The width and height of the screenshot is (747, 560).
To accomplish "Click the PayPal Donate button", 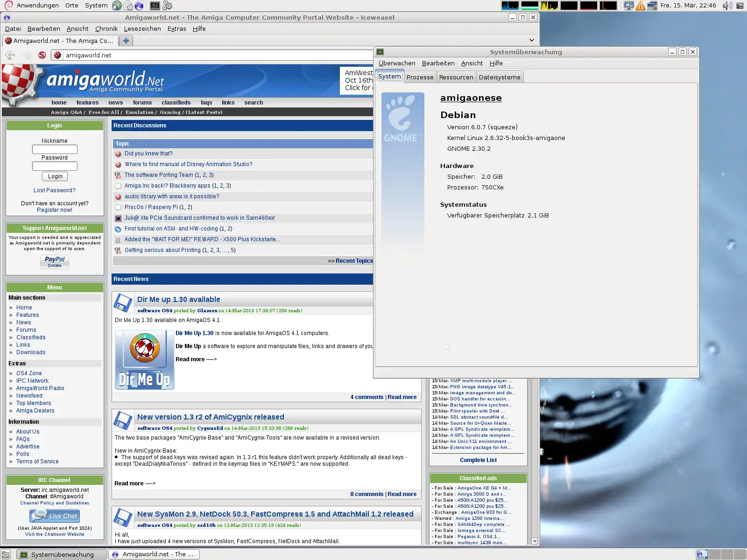I will (55, 262).
